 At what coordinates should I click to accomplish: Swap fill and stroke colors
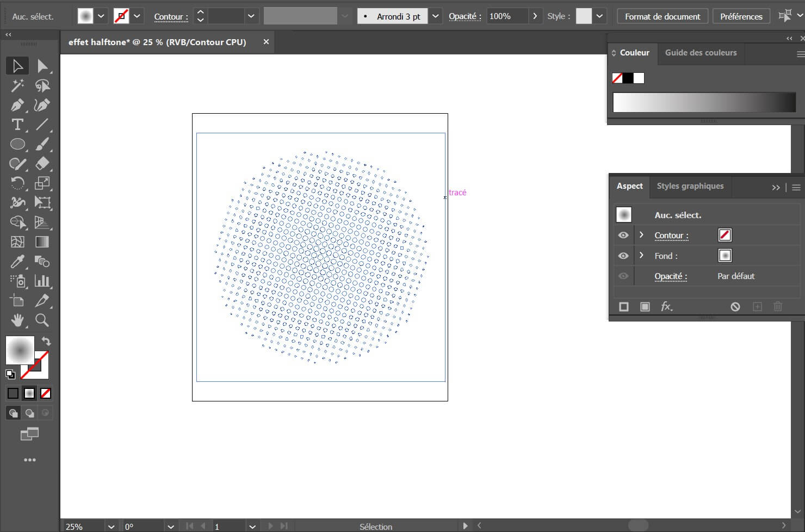46,341
